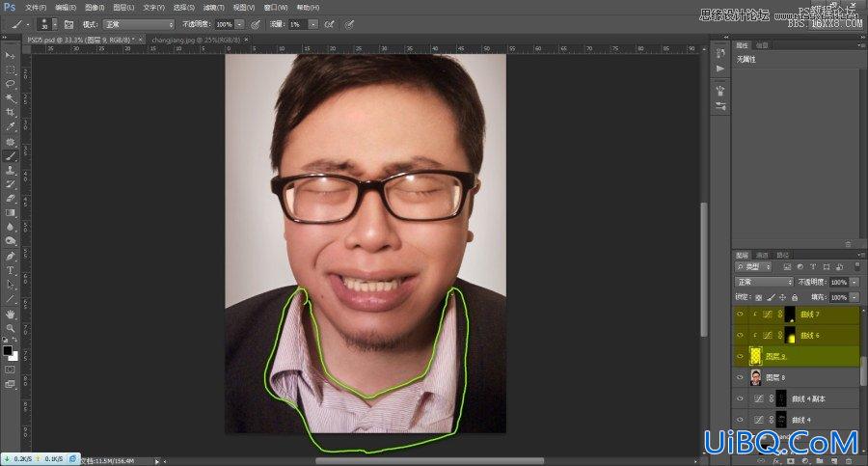Open layer blend mode 正常 dropdown
This screenshot has height=466, width=868.
(765, 282)
